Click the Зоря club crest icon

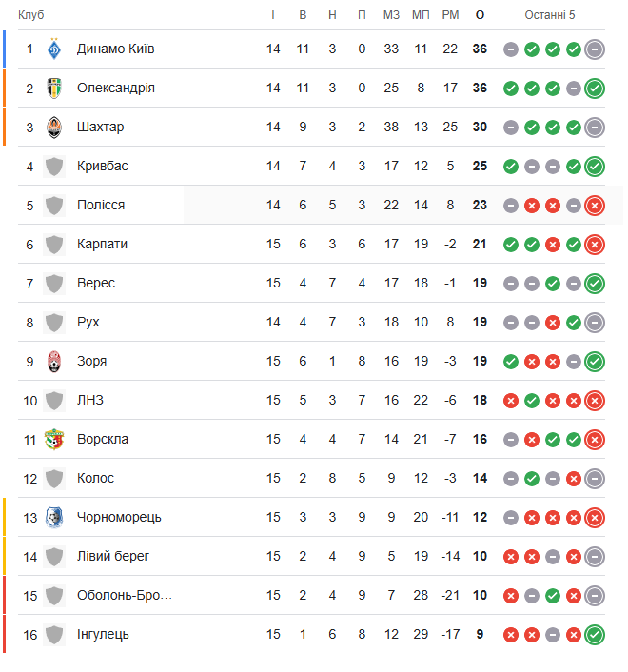[54, 362]
